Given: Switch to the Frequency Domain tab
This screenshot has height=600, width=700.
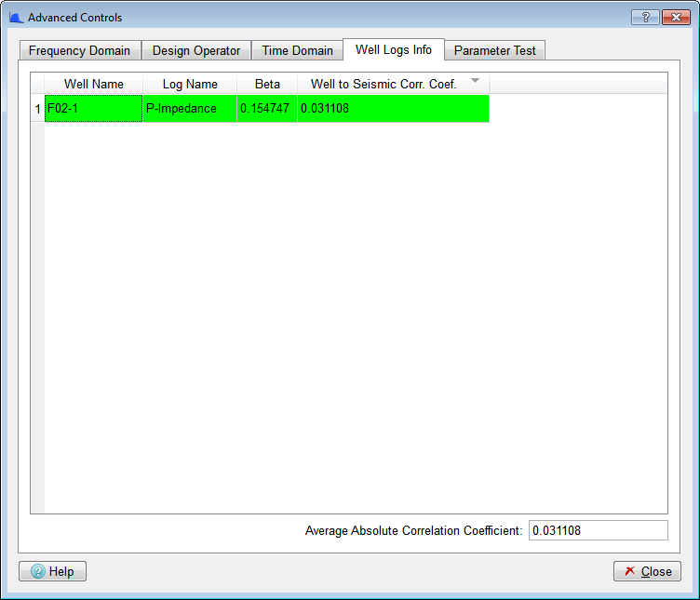Looking at the screenshot, I should [x=80, y=50].
